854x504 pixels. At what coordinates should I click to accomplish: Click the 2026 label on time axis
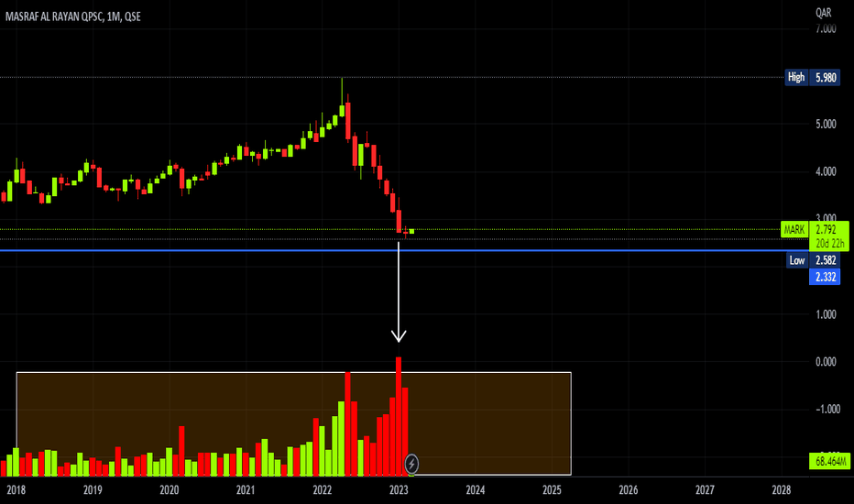(x=629, y=490)
